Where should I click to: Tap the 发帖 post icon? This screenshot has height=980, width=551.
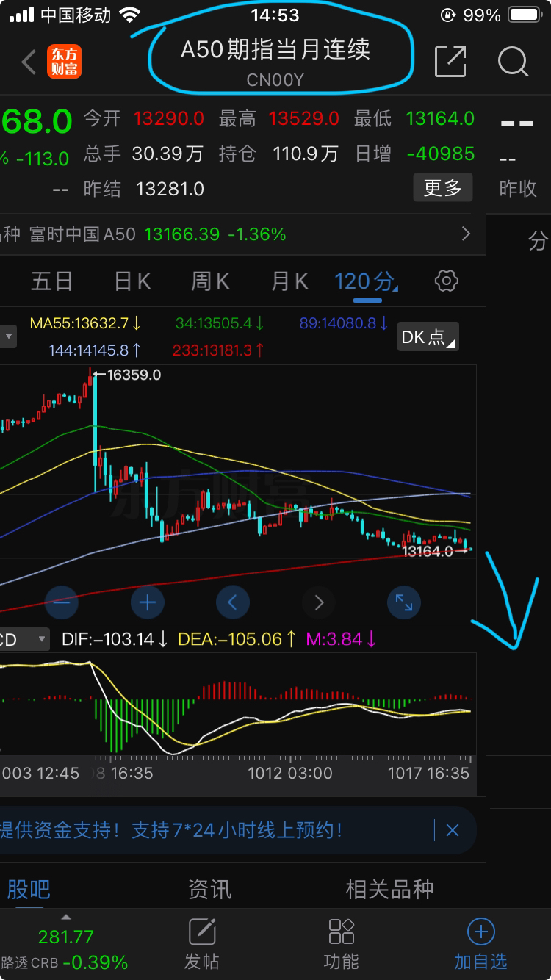pyautogui.click(x=202, y=944)
